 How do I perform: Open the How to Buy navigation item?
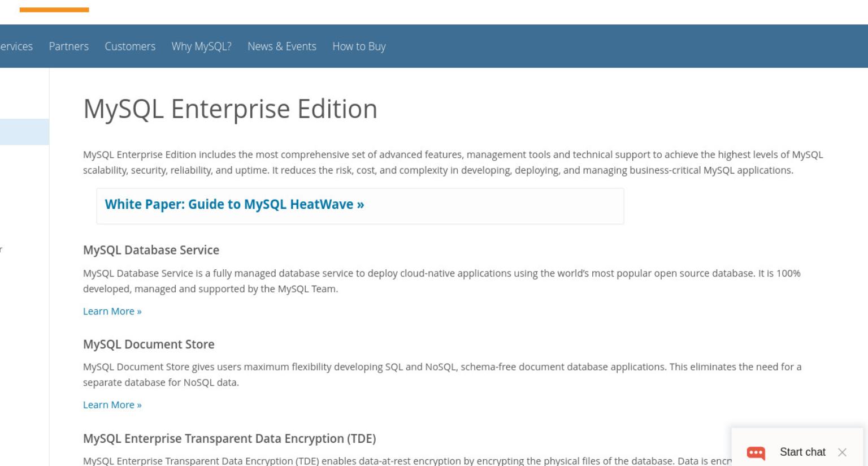point(359,46)
